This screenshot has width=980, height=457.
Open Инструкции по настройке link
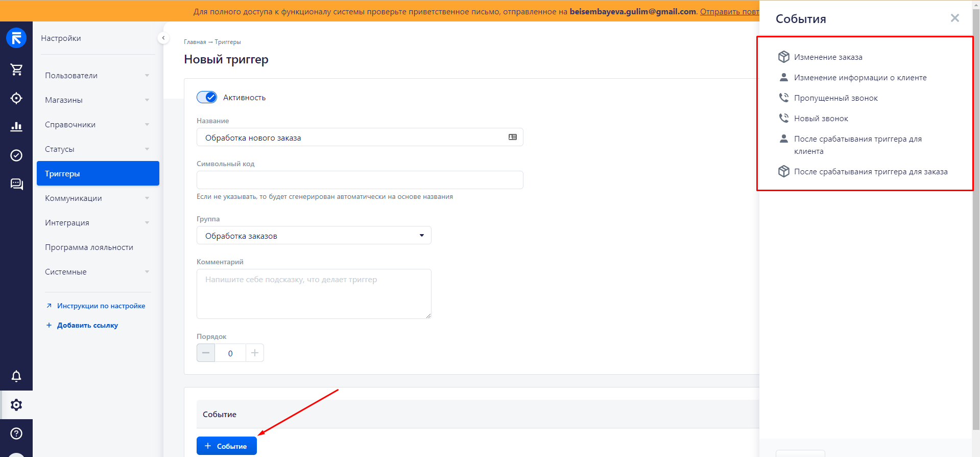101,306
